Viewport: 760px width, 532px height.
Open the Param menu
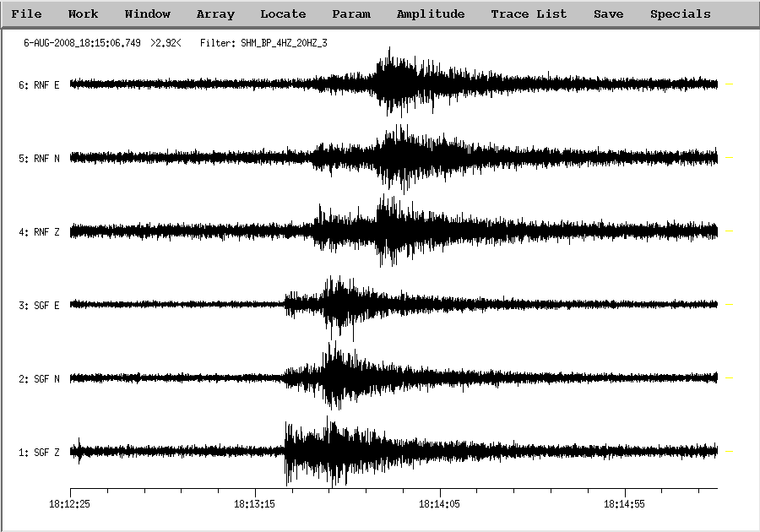point(350,14)
